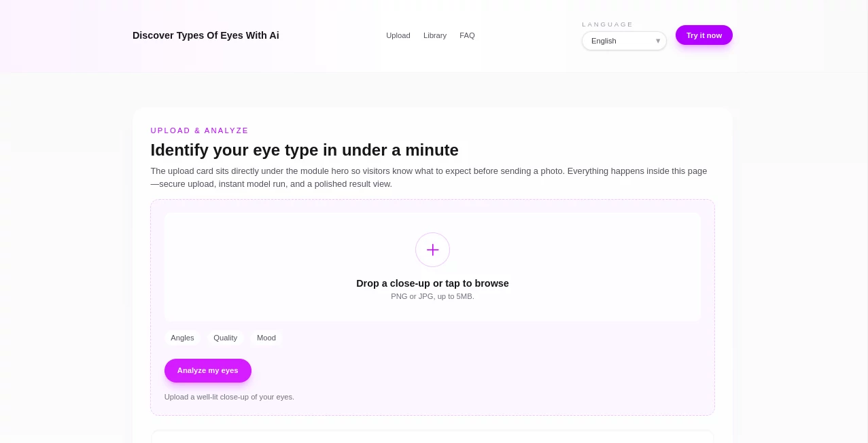Toggle the Angles filter chip
This screenshot has height=443, width=868.
coord(182,338)
